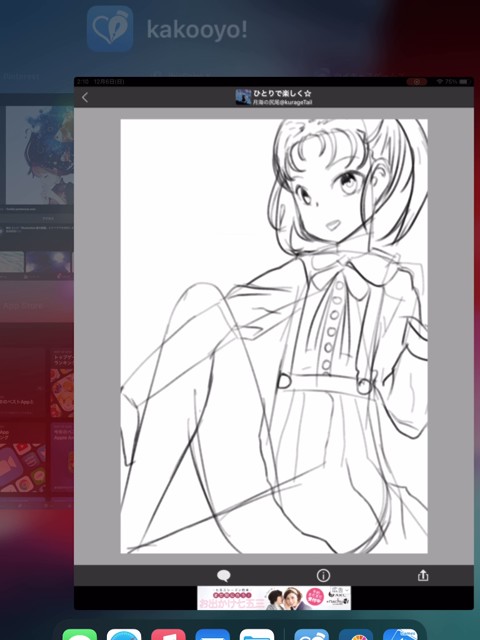
Task: Open the kakooyo! recent app in dock
Action: 311,635
